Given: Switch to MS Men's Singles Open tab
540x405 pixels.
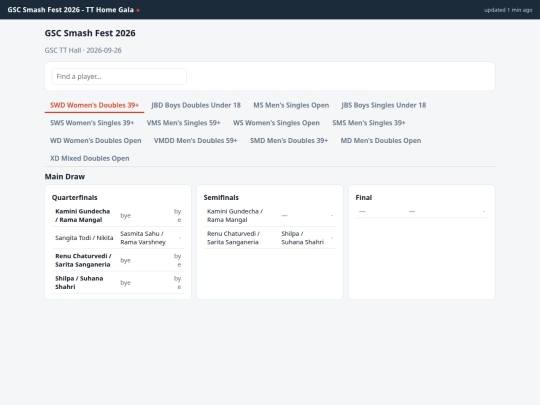Looking at the screenshot, I should click(291, 105).
